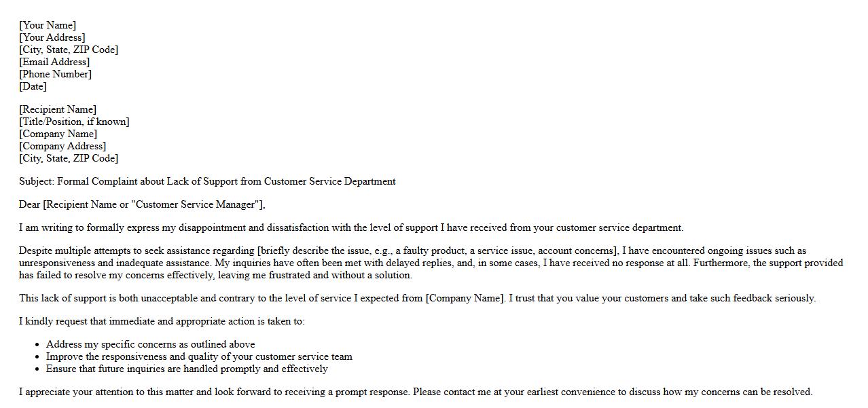Click the "Improve the responsiveness" bullet

point(199,356)
